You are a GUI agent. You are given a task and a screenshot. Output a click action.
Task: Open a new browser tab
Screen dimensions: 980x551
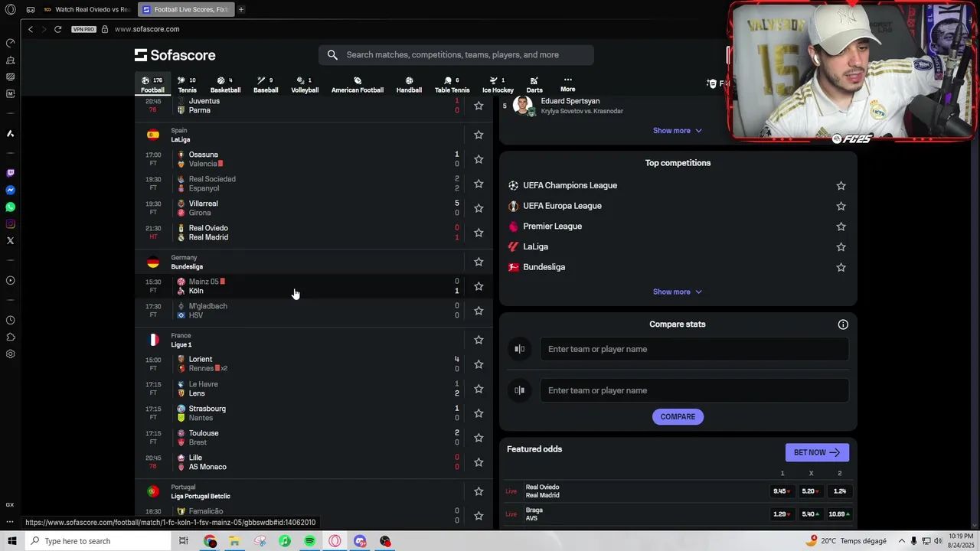click(x=241, y=9)
